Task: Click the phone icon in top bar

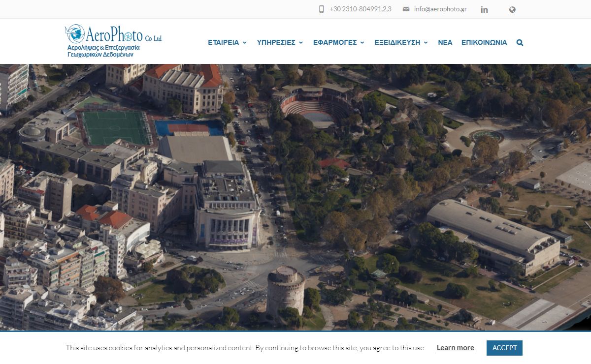Action: point(322,9)
